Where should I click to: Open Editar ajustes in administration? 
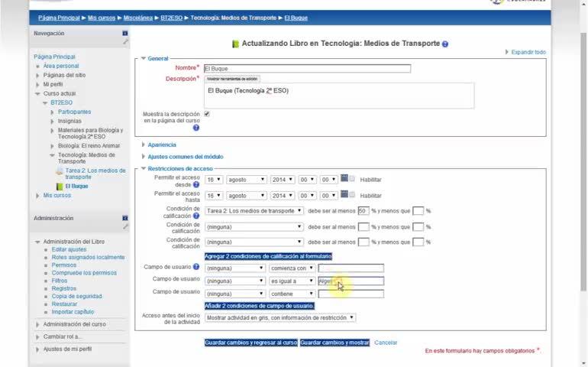pos(69,249)
